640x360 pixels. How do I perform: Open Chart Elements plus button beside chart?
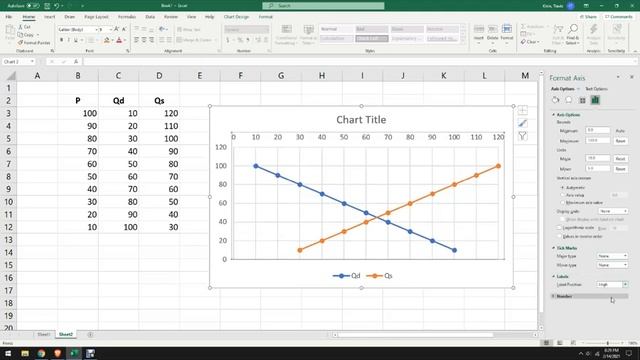[x=522, y=110]
